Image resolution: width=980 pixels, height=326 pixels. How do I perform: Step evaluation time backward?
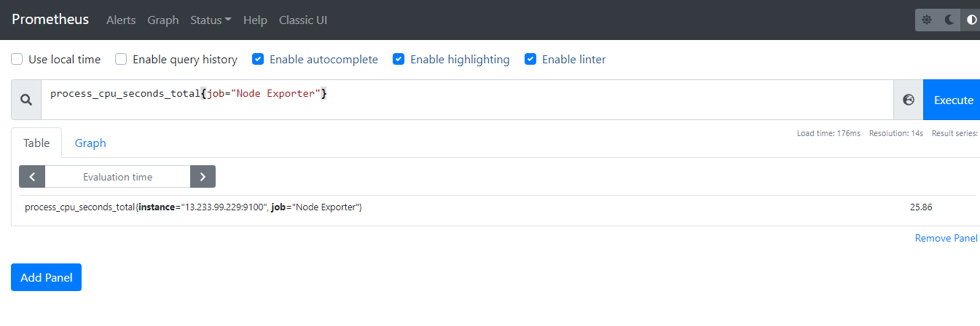[32, 177]
